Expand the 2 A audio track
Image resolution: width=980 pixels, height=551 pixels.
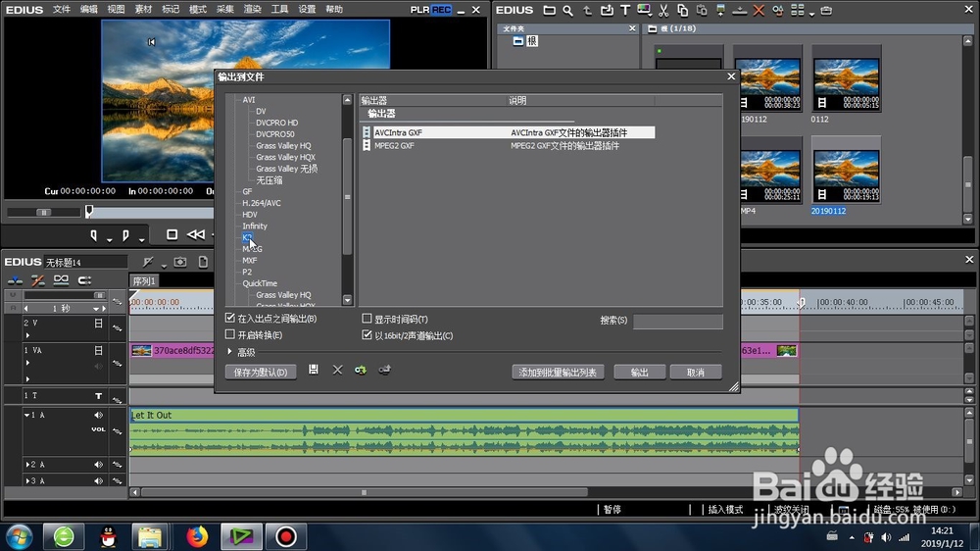coord(26,465)
